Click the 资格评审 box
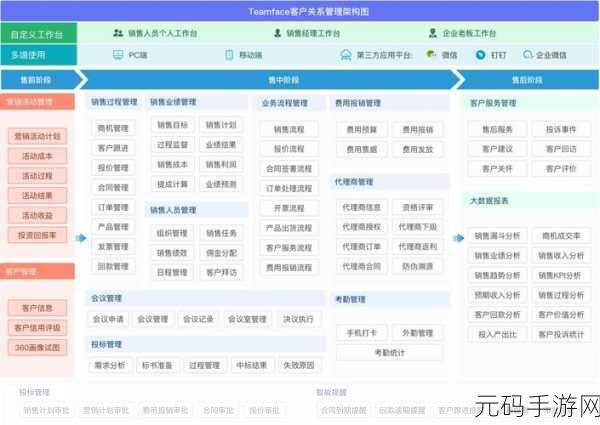 coord(417,207)
